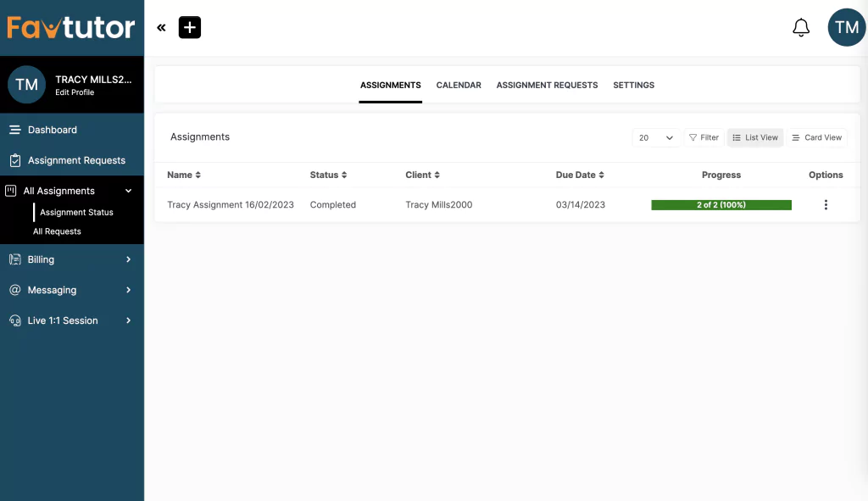868x501 pixels.
Task: Click the Completed status cell
Action: [332, 205]
